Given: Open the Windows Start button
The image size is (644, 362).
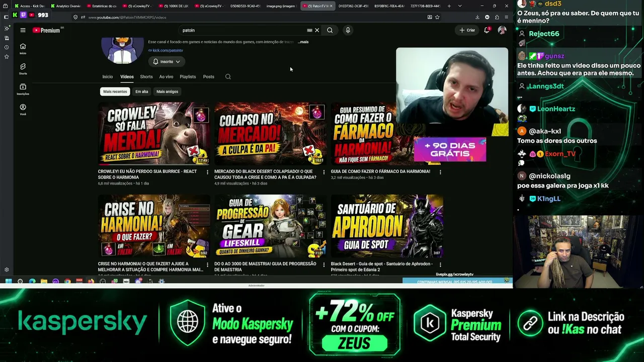Looking at the screenshot, I should coord(9,282).
